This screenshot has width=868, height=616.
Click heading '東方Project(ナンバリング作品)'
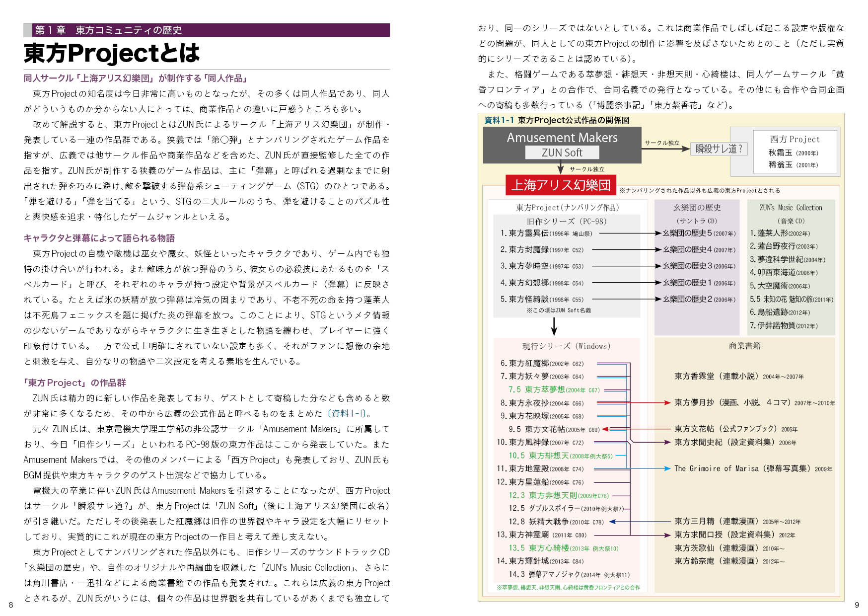pos(567,208)
